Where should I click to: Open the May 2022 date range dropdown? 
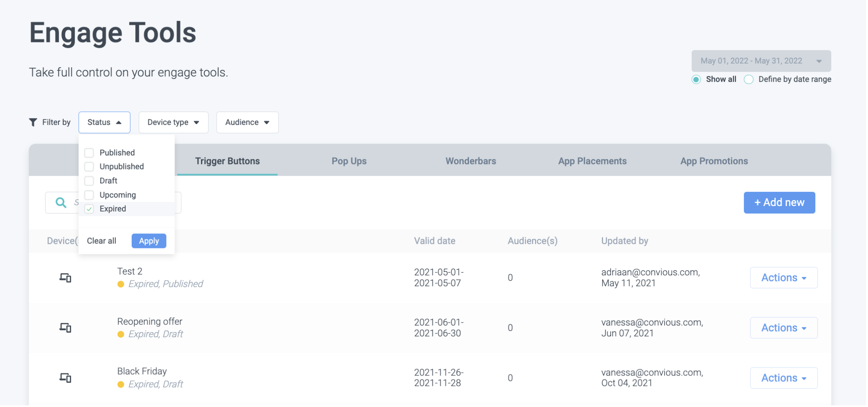(761, 61)
